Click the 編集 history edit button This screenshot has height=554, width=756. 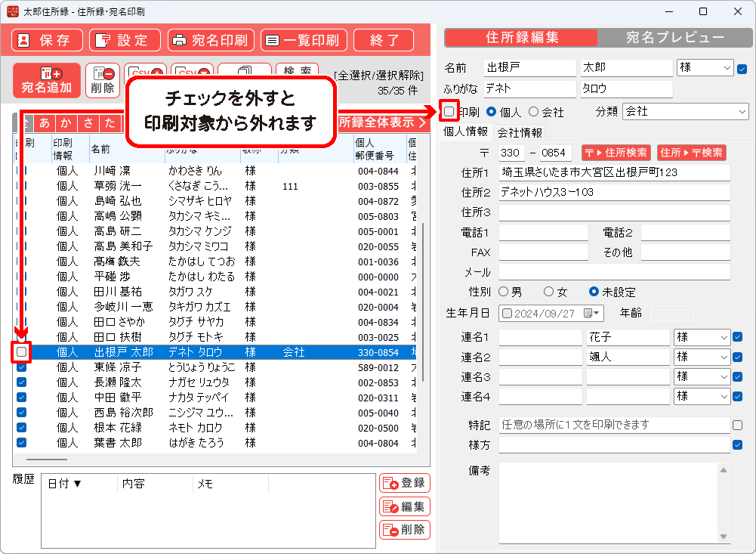click(404, 506)
